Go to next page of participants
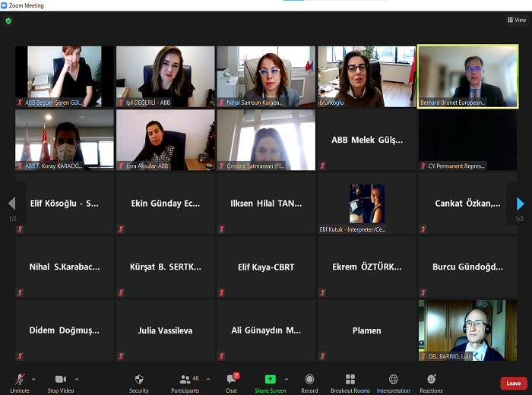Image resolution: width=532 pixels, height=395 pixels. point(521,204)
